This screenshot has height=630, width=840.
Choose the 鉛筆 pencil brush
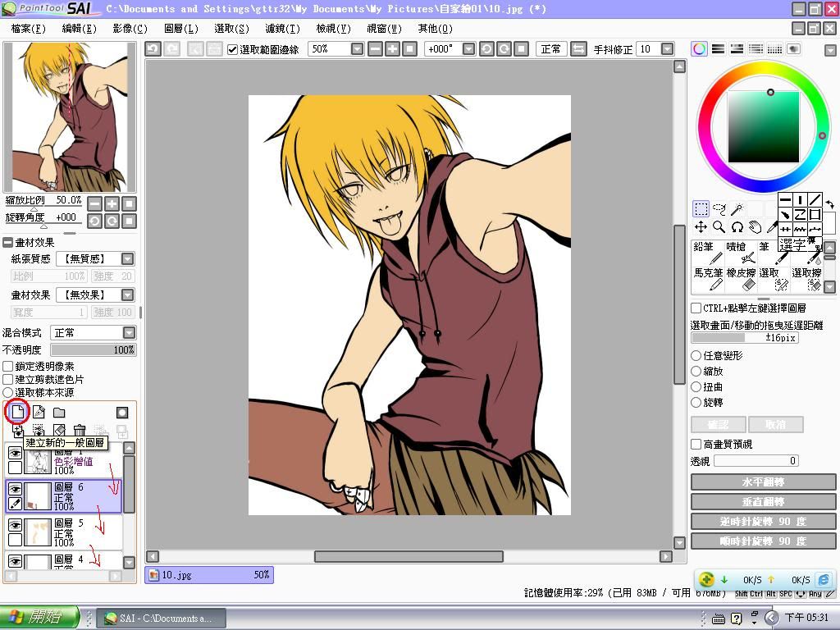point(708,253)
